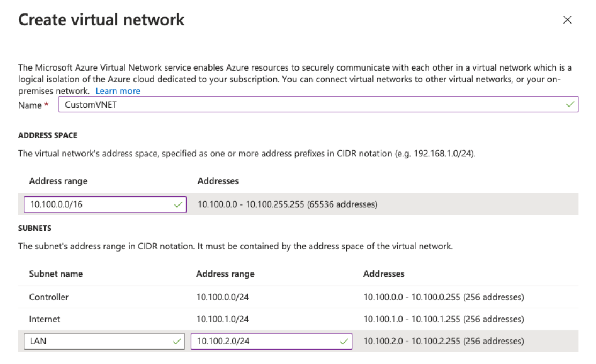Select the Internet subnet row name
Image resolution: width=596 pixels, height=364 pixels.
click(x=44, y=319)
